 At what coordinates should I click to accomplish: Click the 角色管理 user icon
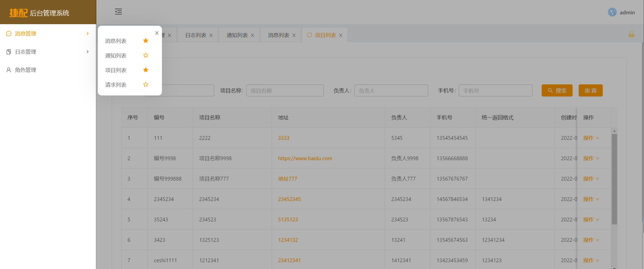click(x=9, y=70)
